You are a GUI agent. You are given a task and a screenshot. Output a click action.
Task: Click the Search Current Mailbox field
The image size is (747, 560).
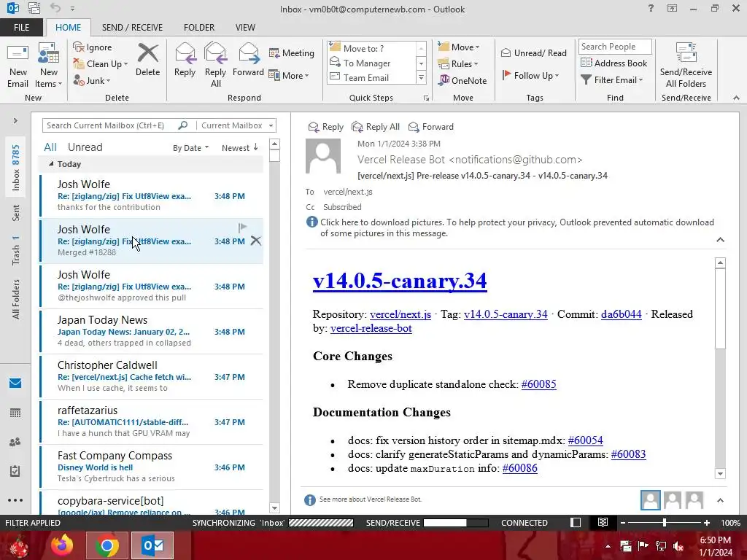(111, 125)
